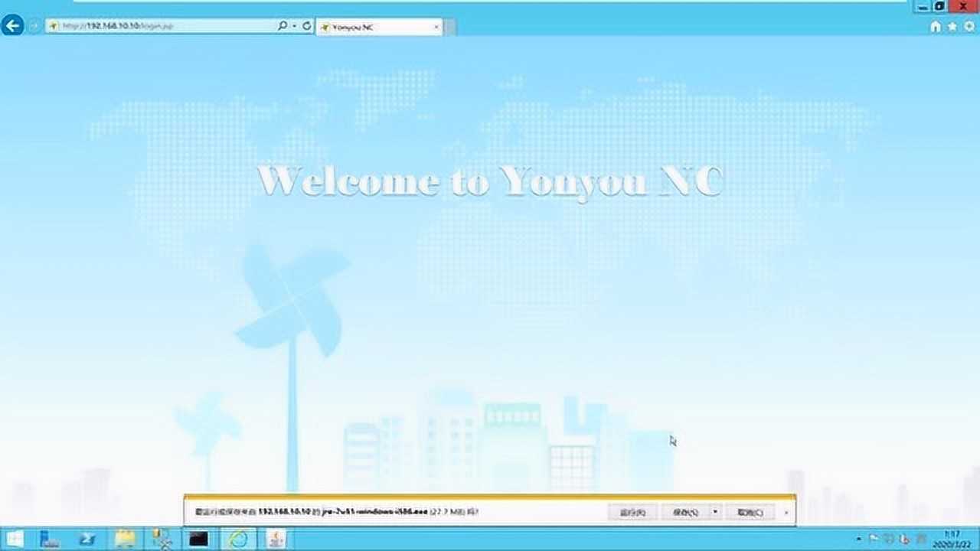Viewport: 980px width, 551px height.
Task: Click the Windows Start button
Action: (x=15, y=539)
